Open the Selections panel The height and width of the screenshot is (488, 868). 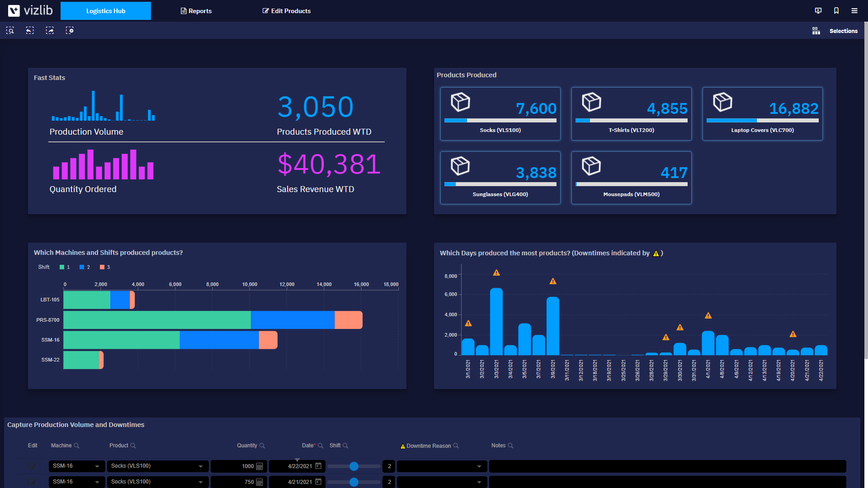tap(844, 31)
